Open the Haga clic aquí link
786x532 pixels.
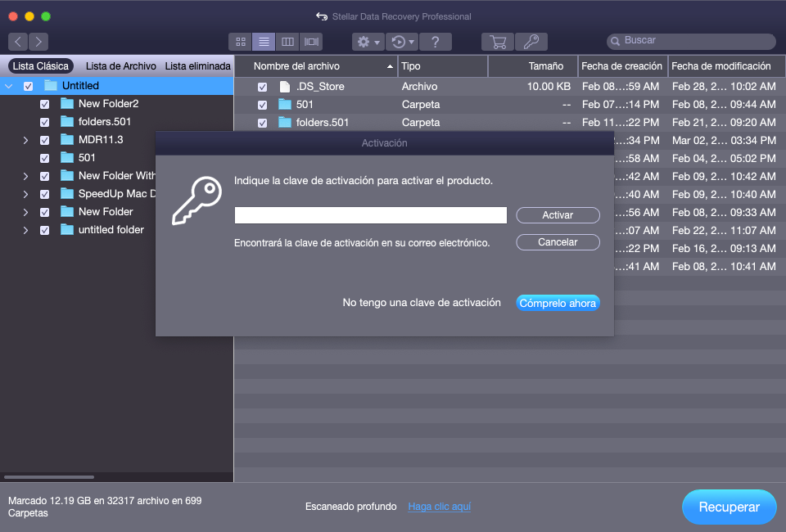point(440,507)
